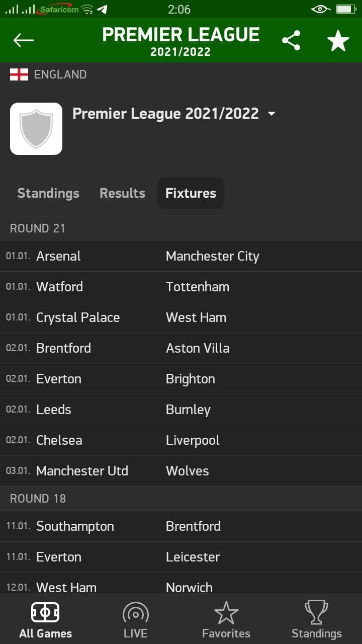Switch to the Results tab

tap(122, 193)
